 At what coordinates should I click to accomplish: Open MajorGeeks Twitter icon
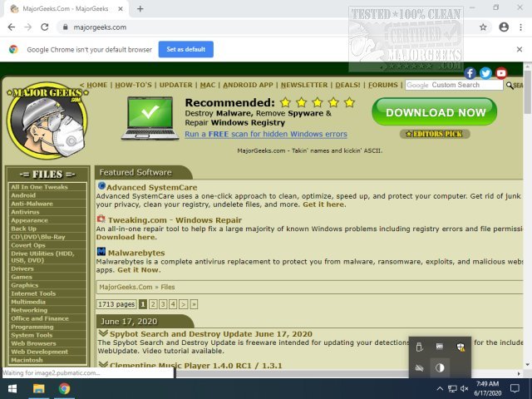[x=485, y=73]
